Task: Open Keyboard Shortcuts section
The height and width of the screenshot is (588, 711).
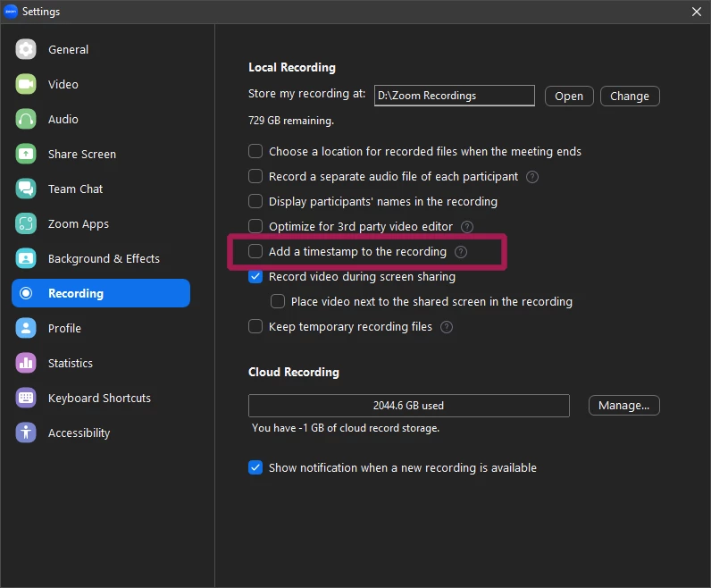Action: tap(101, 398)
